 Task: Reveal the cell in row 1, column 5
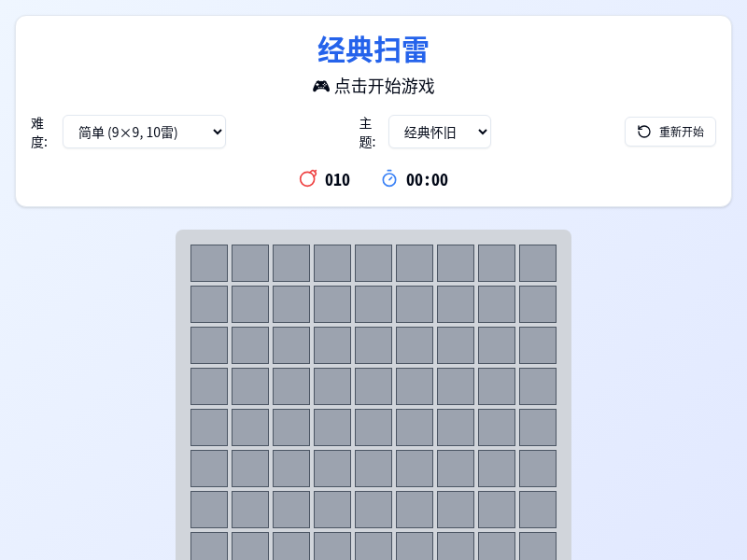pyautogui.click(x=373, y=263)
